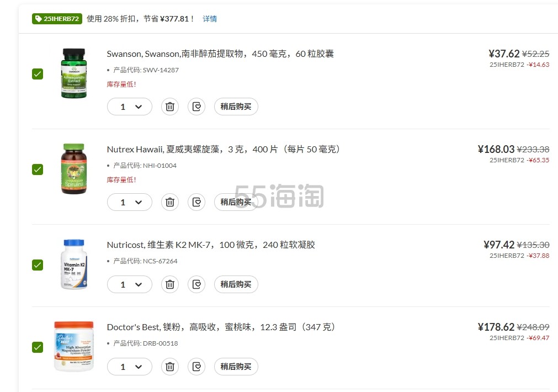The height and width of the screenshot is (392, 558).
Task: Click 稍后购买 for Swanson ashwagandha
Action: pyautogui.click(x=236, y=107)
